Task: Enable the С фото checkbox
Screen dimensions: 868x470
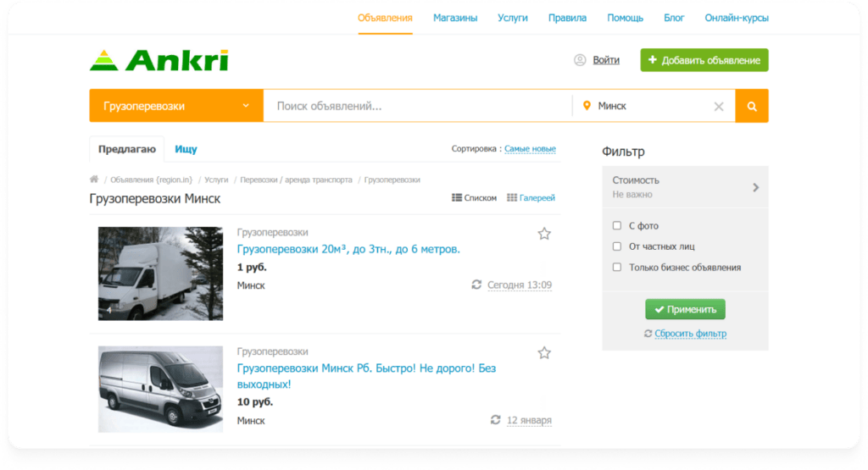Action: (x=617, y=225)
